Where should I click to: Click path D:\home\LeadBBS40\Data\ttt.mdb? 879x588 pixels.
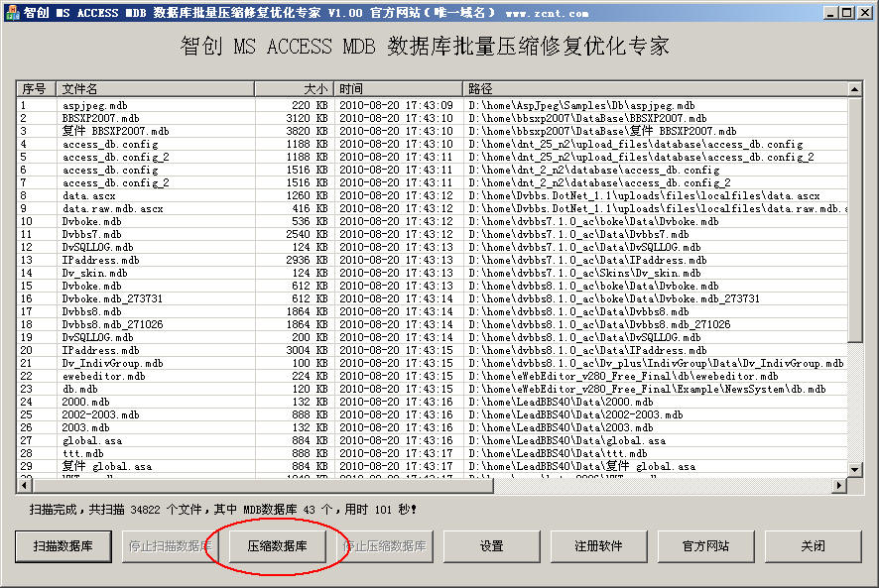558,453
